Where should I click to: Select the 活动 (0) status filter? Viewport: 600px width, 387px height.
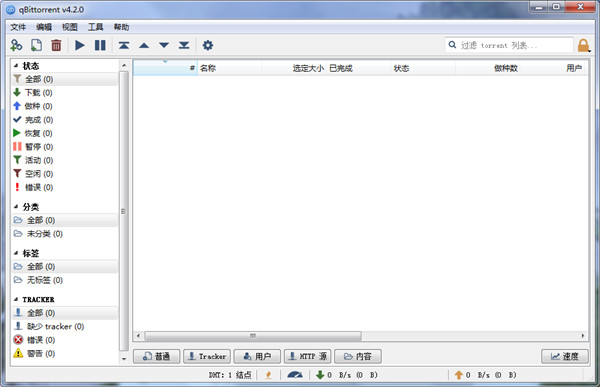65,160
